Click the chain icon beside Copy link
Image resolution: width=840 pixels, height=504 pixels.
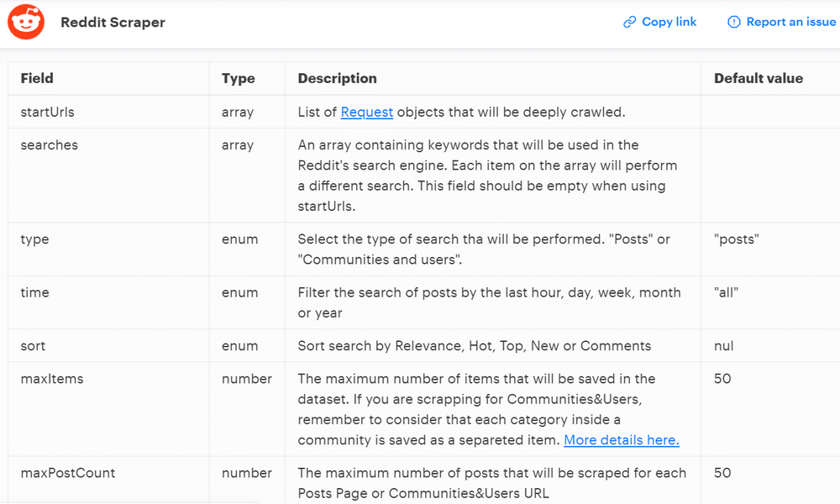tap(629, 22)
